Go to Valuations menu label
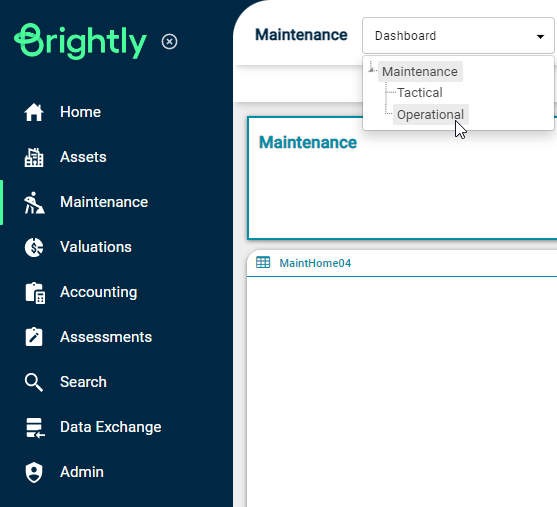Screen dimensions: 557x507 (x=96, y=247)
